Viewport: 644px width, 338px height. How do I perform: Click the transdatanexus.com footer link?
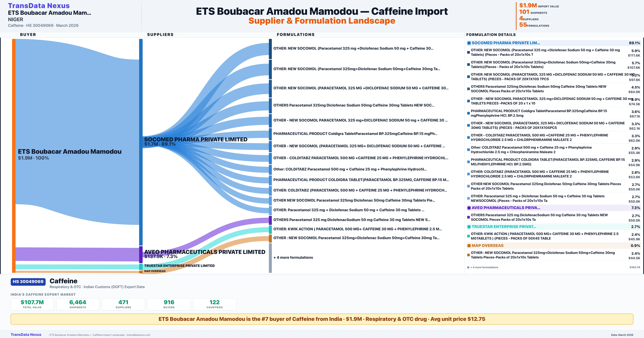point(138,335)
